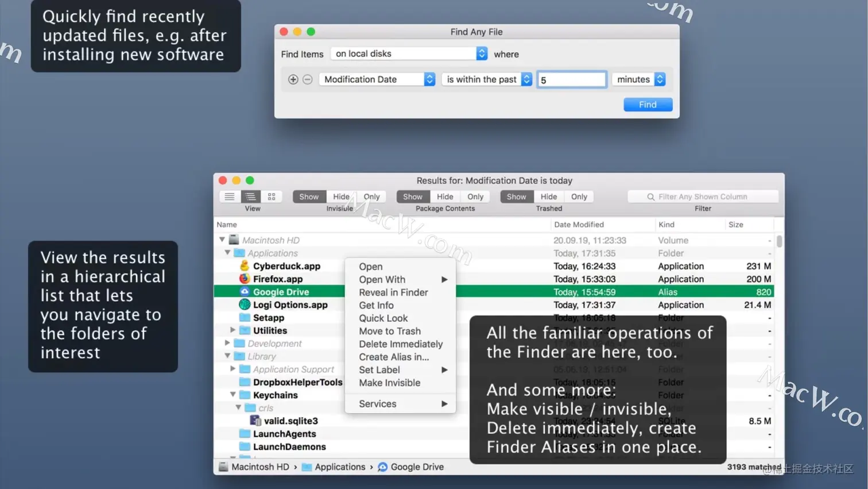
Task: Click the time value field containing 5
Action: (572, 79)
